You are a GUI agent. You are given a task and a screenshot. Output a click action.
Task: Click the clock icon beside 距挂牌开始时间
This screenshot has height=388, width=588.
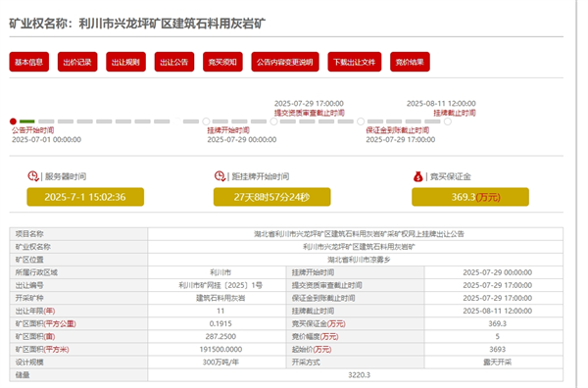click(x=220, y=176)
